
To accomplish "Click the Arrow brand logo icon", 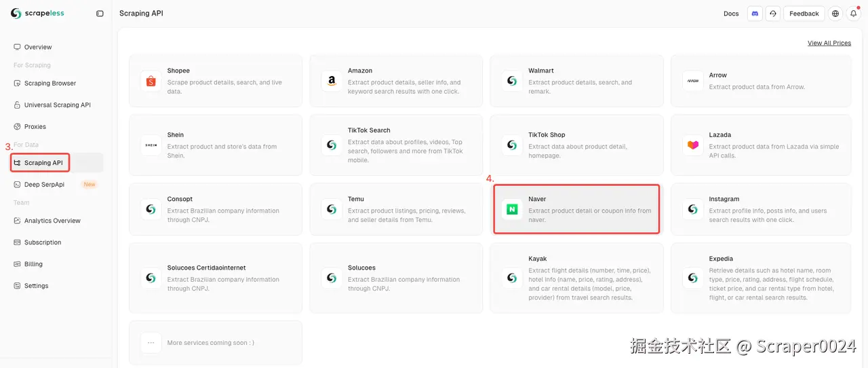I will [x=692, y=81].
